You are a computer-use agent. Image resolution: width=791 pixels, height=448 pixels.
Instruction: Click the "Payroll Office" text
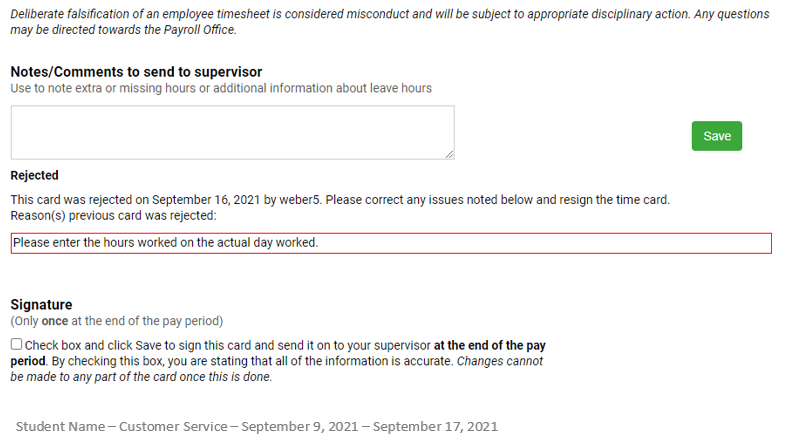tap(201, 30)
